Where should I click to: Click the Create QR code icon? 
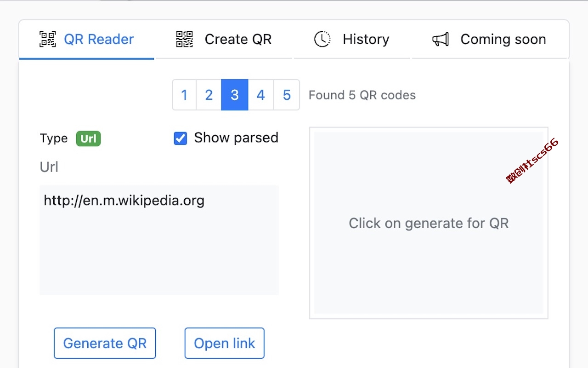185,39
